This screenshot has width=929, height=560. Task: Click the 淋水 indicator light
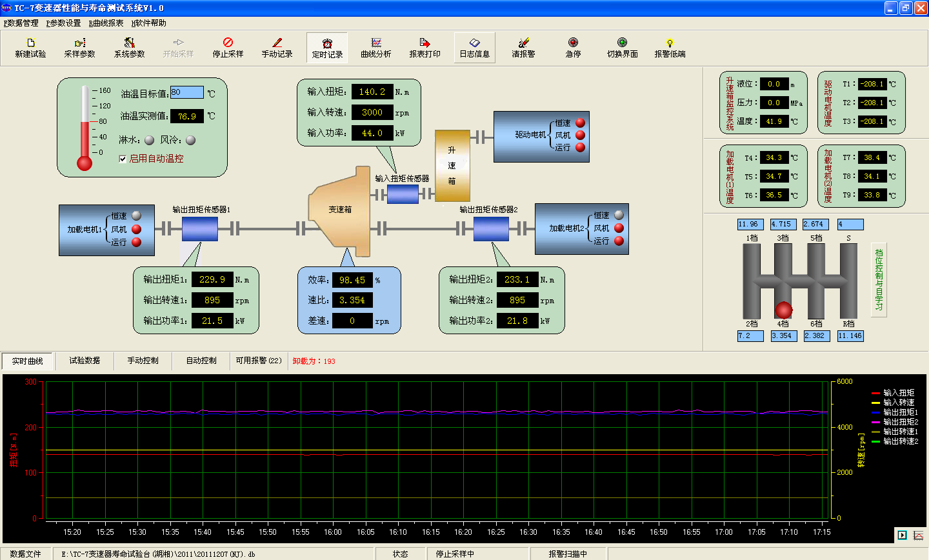click(x=149, y=140)
